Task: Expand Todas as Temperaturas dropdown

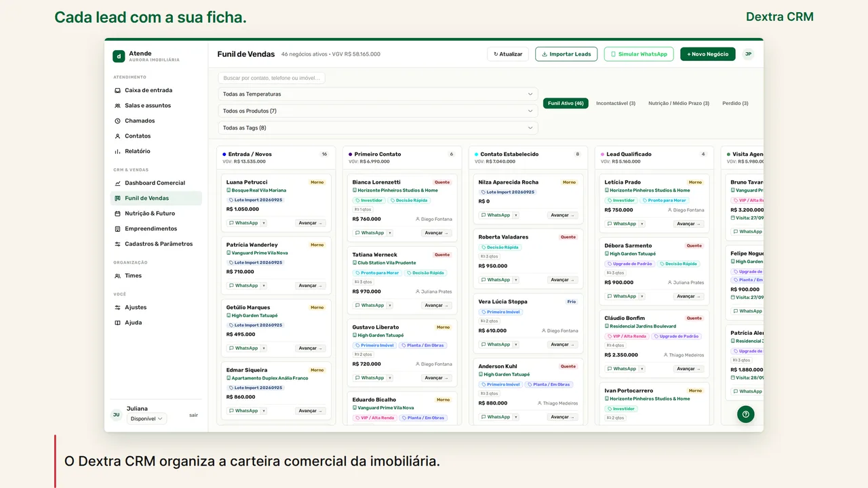Action: (378, 94)
